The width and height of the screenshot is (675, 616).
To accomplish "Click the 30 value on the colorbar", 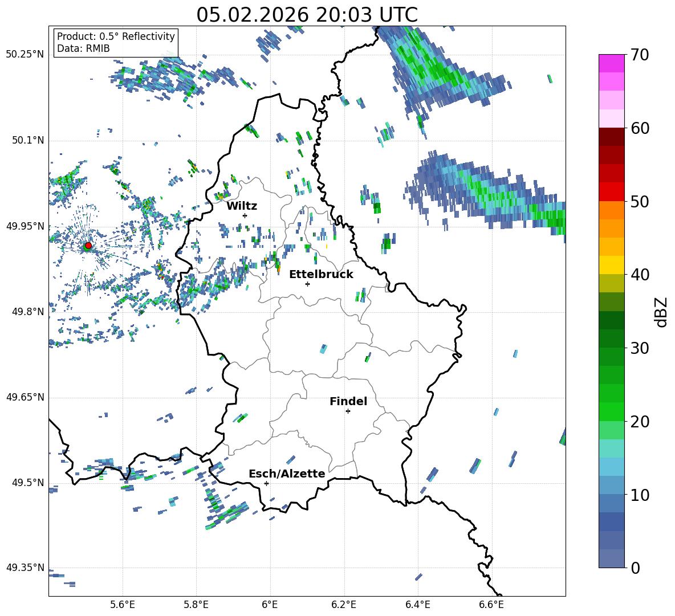I will (x=640, y=348).
